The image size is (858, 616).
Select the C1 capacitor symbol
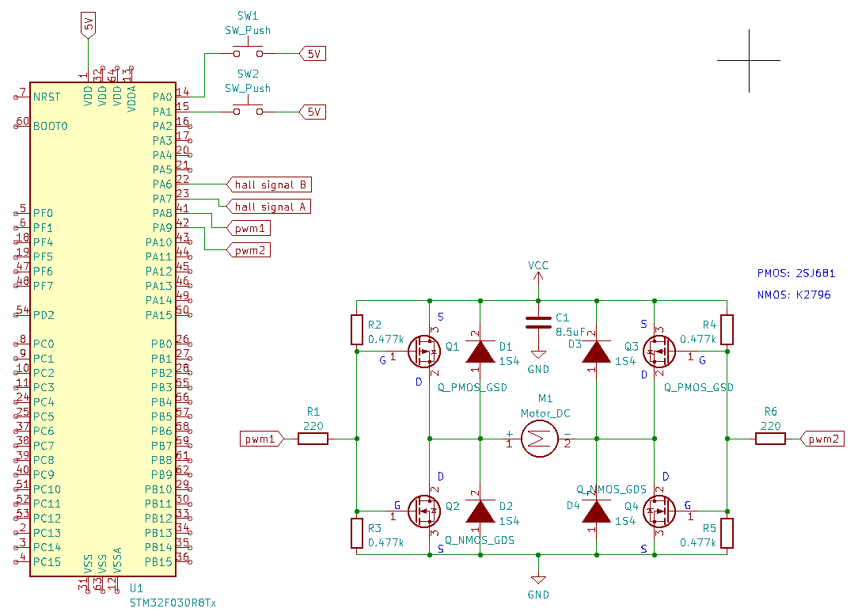[538, 322]
